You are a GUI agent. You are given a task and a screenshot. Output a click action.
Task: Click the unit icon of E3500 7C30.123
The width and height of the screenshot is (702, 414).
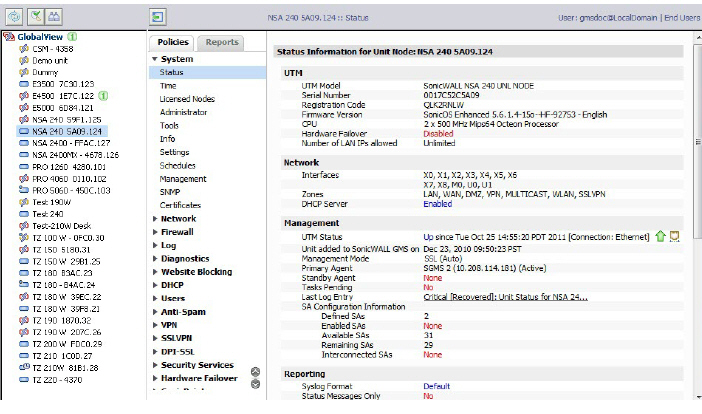tap(24, 84)
